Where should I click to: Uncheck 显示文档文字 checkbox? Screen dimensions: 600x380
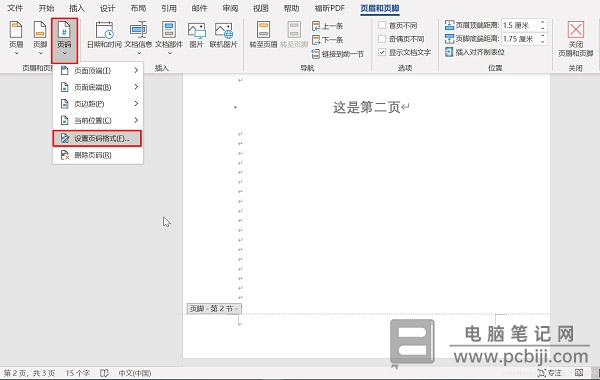(382, 52)
